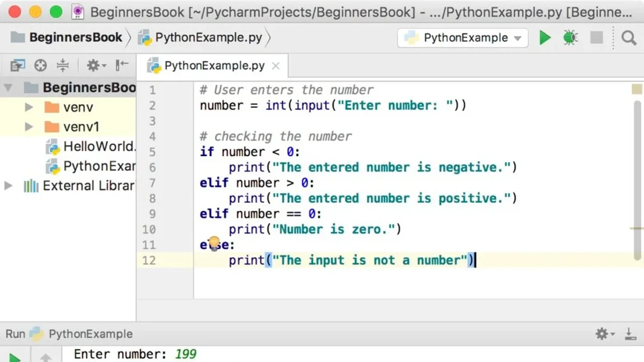
Task: Click the intention light bulb on line 11
Action: pyautogui.click(x=214, y=243)
